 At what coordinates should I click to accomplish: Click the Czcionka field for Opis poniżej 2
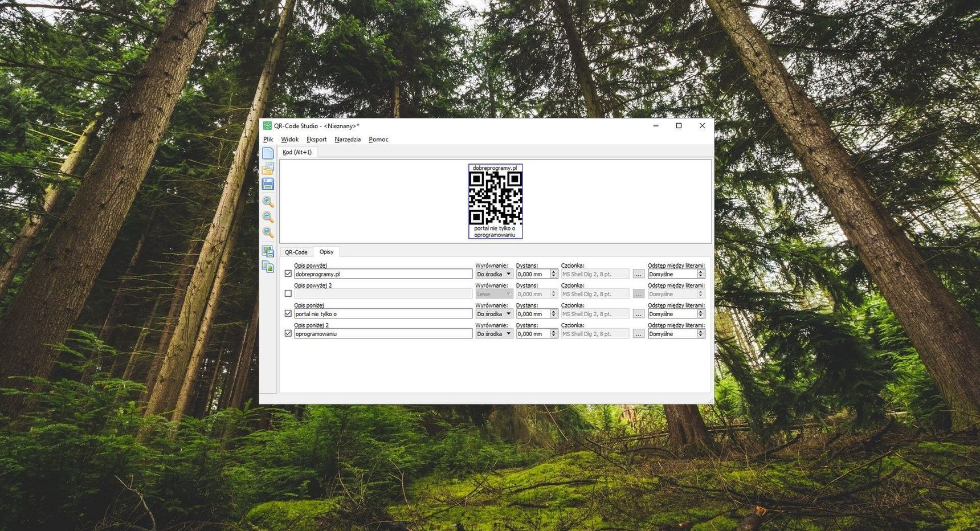coord(595,334)
